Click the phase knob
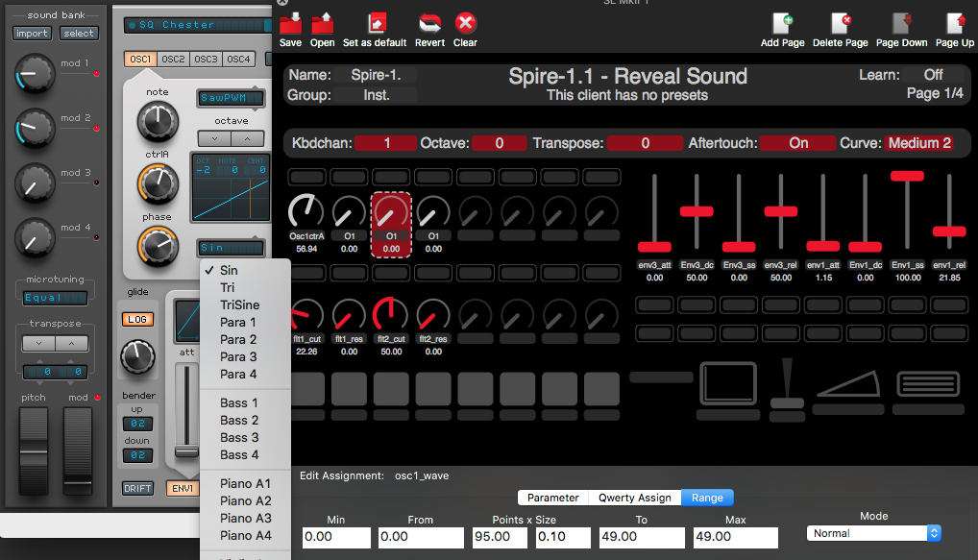978x560 pixels. [x=158, y=246]
